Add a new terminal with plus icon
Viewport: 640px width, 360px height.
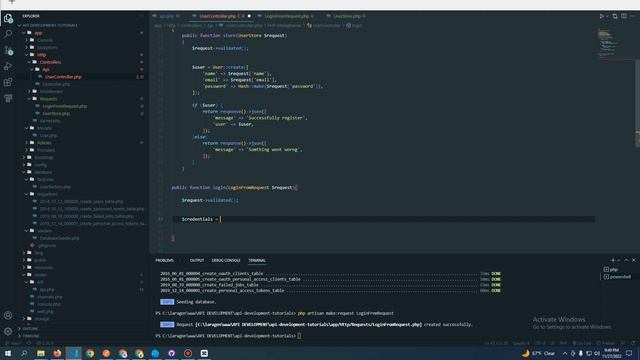[x=613, y=260]
